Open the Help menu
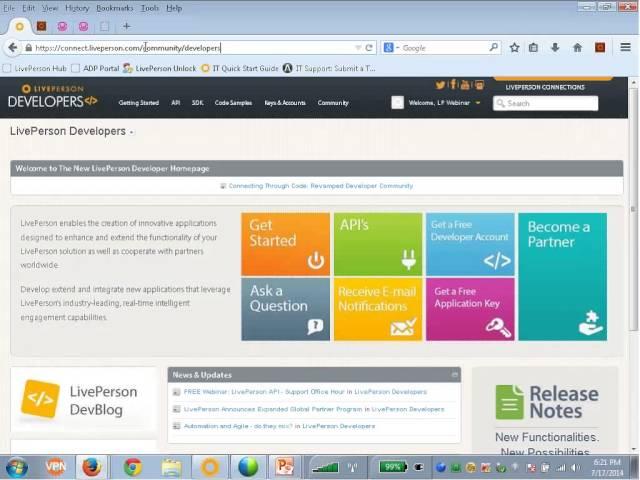Screen dimensions: 640x480 (x=174, y=8)
